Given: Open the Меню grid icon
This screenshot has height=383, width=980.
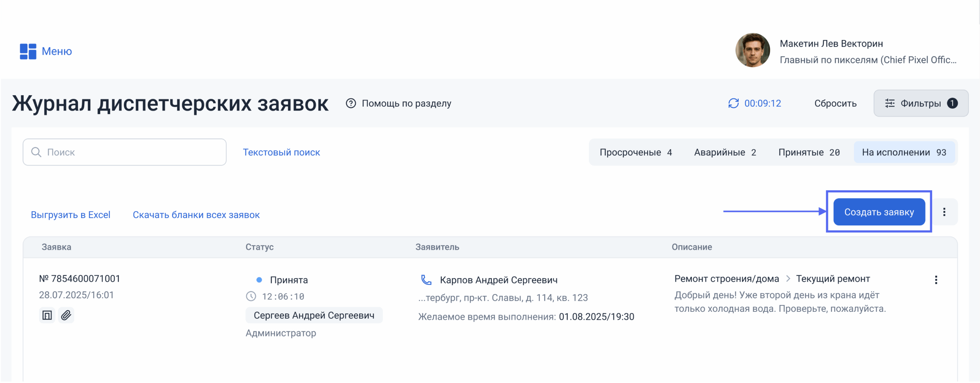Looking at the screenshot, I should [28, 51].
